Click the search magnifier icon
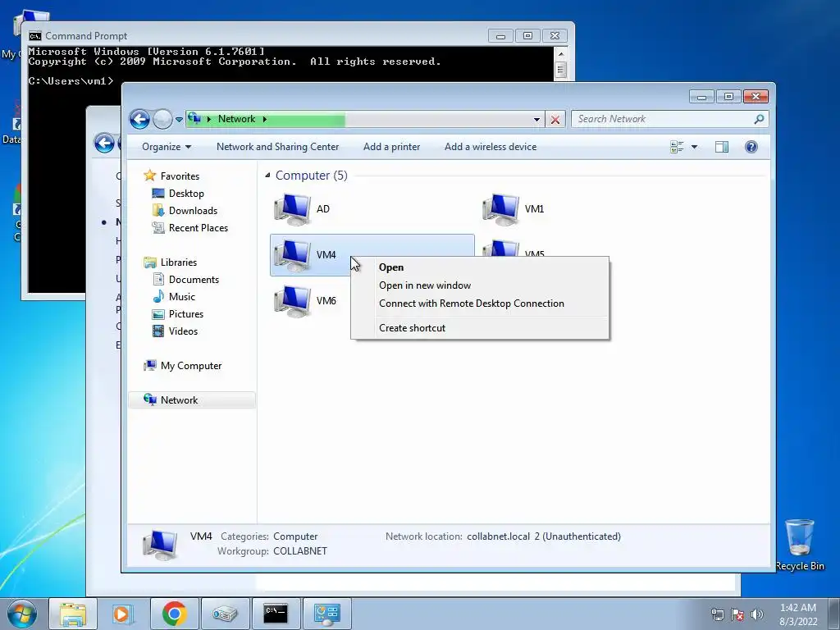The height and width of the screenshot is (630, 840). tap(759, 119)
